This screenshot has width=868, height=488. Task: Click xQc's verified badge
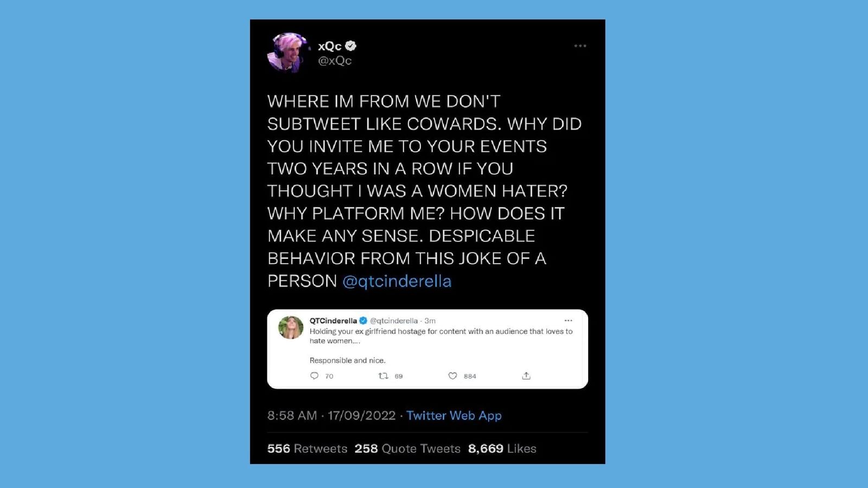click(350, 46)
